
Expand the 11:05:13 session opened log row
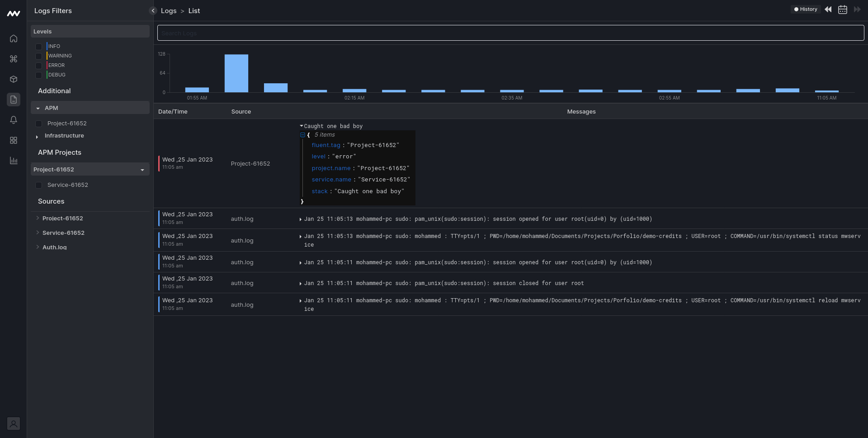point(301,219)
